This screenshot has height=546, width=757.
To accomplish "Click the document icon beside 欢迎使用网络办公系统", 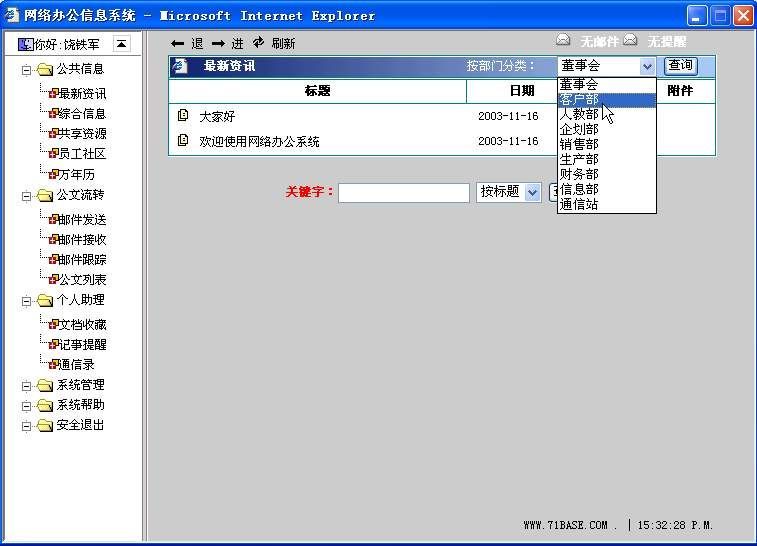I will click(x=182, y=141).
